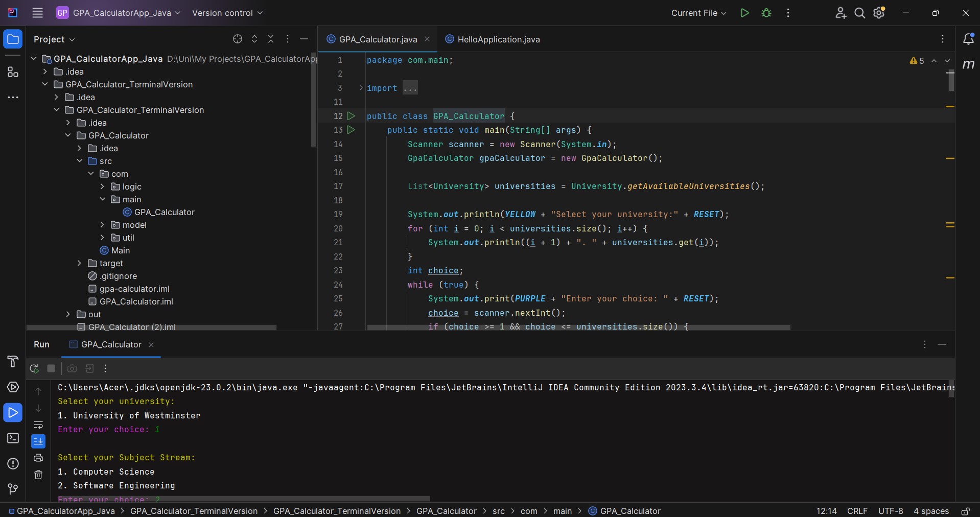Screen dimensions: 980x517
Task: Toggle soft-wrap in run console
Action: [38, 426]
